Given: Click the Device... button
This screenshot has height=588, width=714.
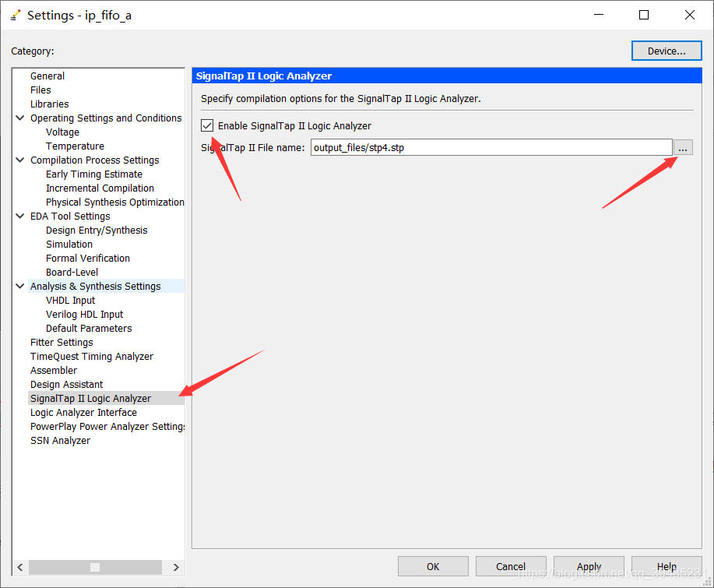Looking at the screenshot, I should (667, 51).
